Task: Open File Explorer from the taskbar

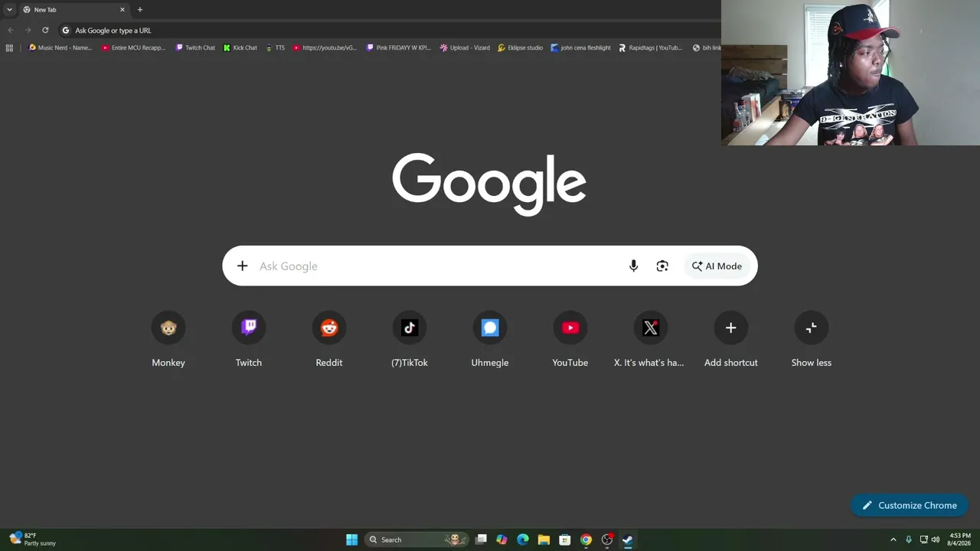Action: [x=544, y=540]
